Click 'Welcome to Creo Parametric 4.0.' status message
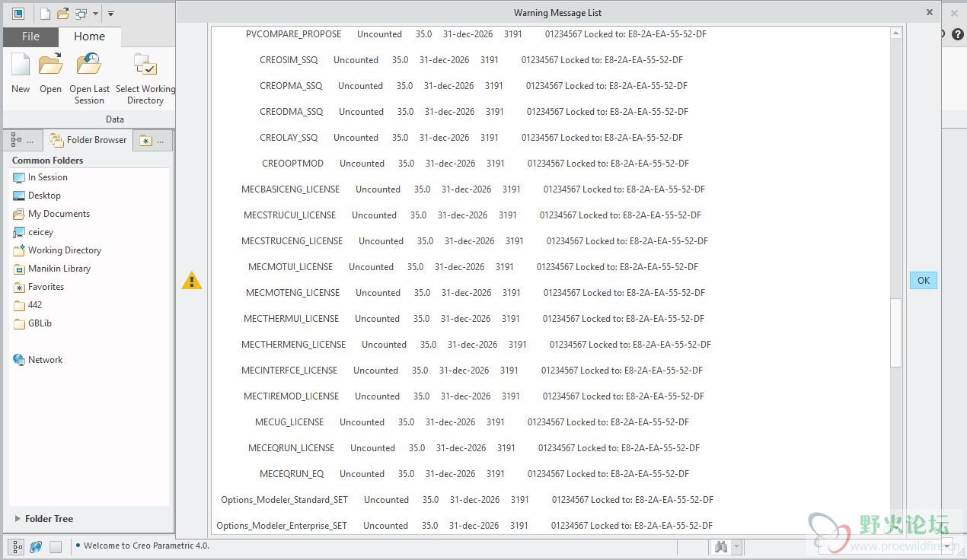Viewport: 967px width, 560px height. point(146,546)
